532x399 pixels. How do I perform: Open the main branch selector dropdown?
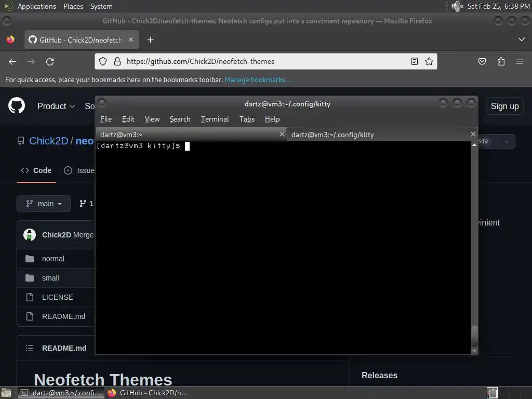pyautogui.click(x=44, y=204)
